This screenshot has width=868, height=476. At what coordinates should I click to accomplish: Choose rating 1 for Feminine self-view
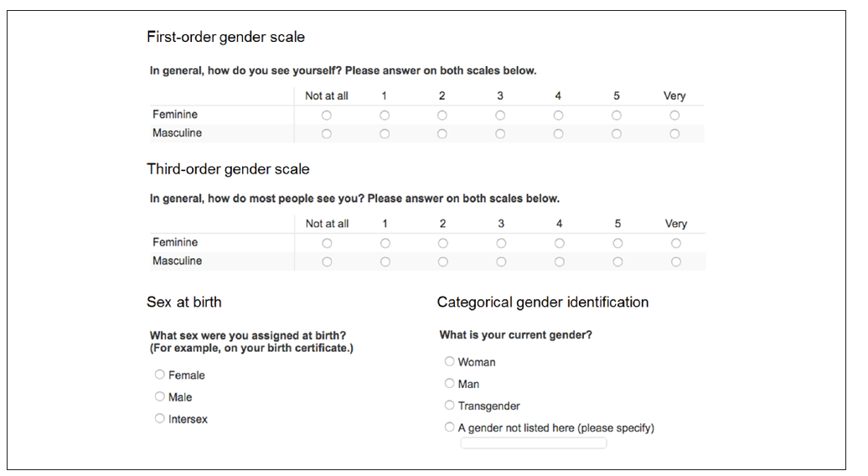click(385, 116)
